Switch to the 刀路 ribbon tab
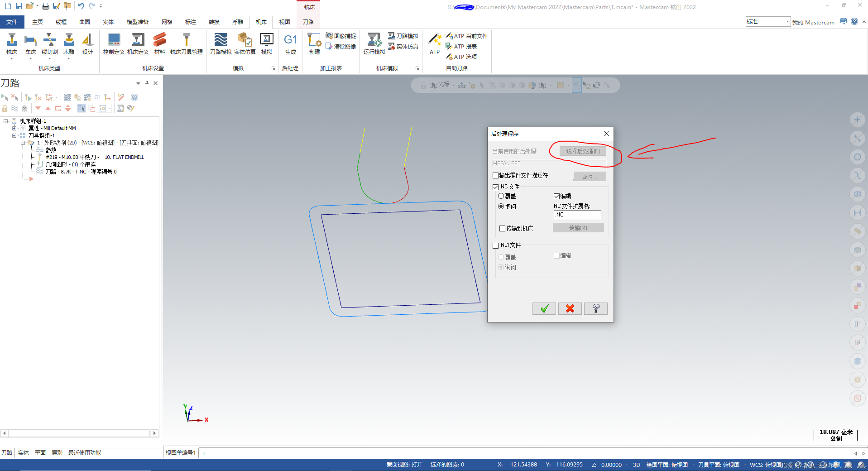This screenshot has width=868, height=471. [x=308, y=22]
